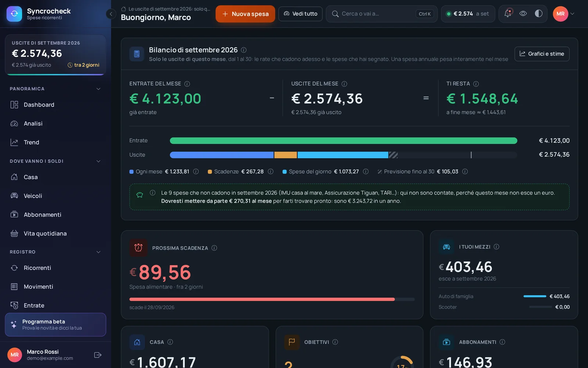
Task: Show info for Scadenze legend
Action: click(270, 171)
